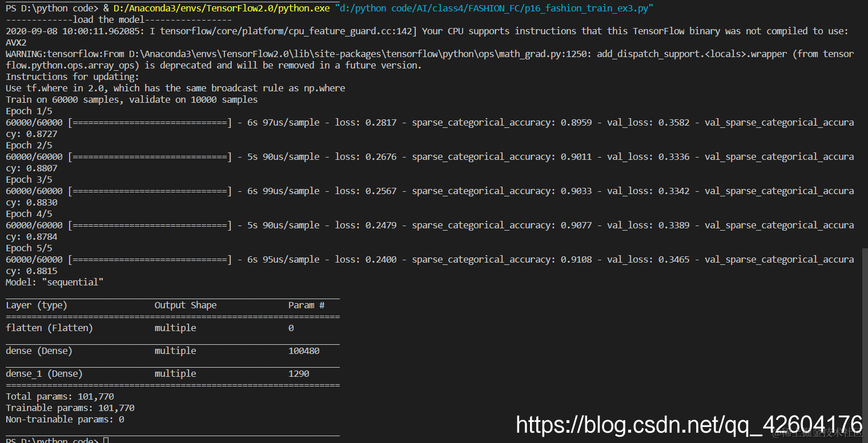Click the accuracy value 0.9077
This screenshot has height=443, width=868.
576,225
